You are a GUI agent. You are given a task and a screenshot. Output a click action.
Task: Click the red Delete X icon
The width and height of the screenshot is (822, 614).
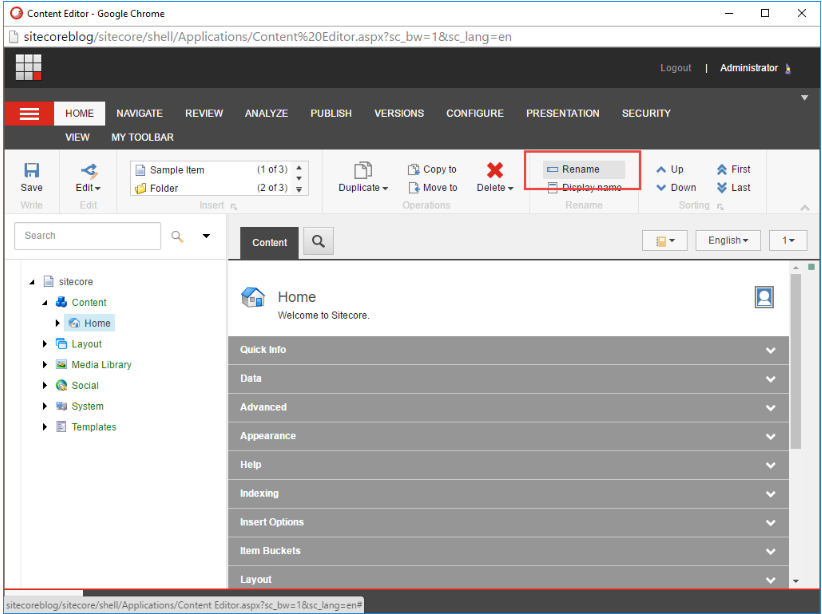(x=494, y=170)
